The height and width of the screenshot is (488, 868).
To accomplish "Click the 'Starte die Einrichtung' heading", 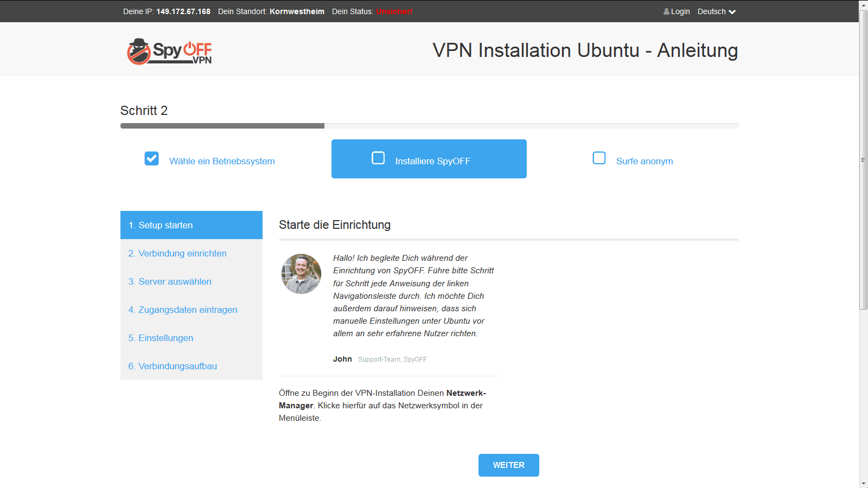I will pos(335,224).
